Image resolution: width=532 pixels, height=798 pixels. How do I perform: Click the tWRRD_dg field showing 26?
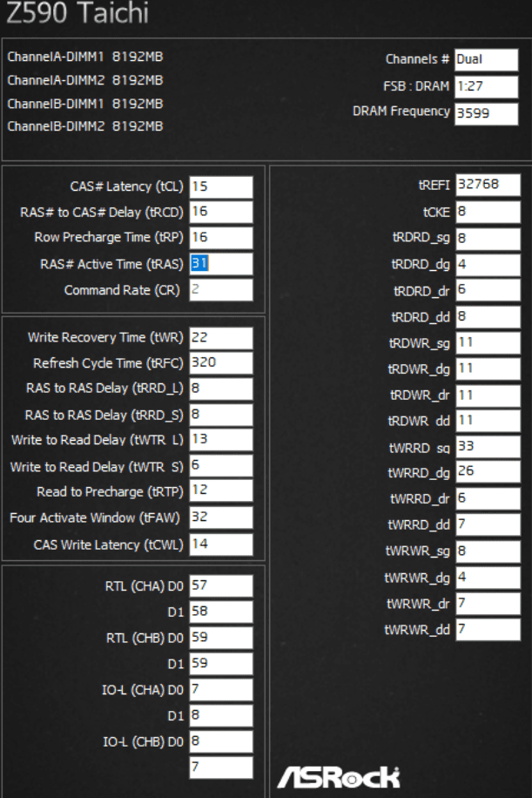point(488,472)
